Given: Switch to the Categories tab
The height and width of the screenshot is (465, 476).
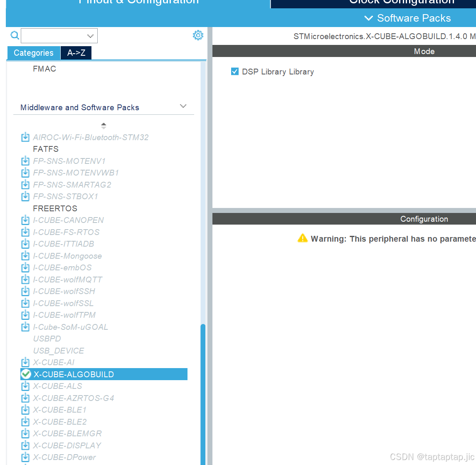Looking at the screenshot, I should coord(33,52).
